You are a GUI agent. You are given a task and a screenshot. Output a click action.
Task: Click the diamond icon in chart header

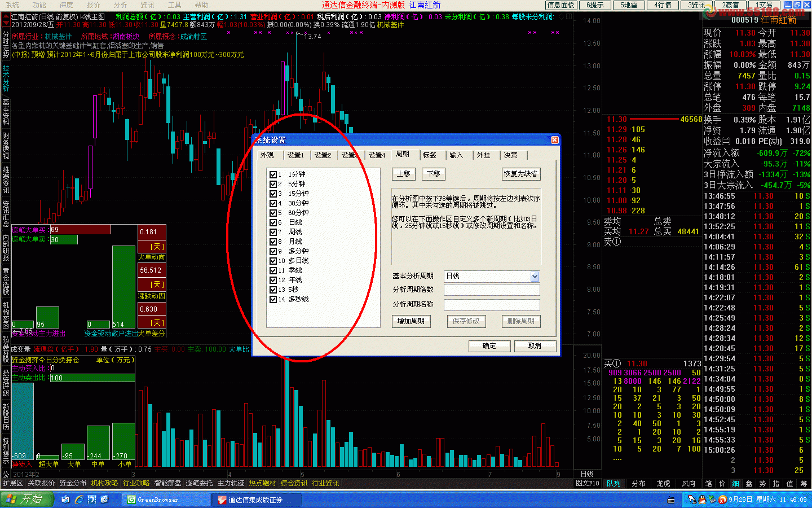(561, 17)
